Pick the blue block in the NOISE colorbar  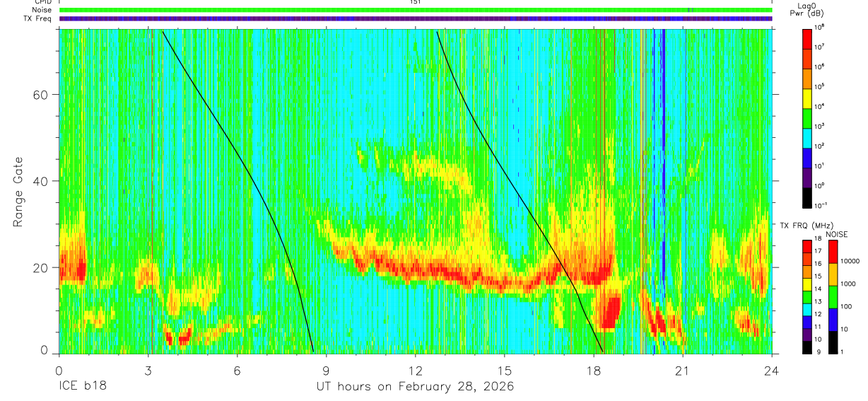pos(833,320)
